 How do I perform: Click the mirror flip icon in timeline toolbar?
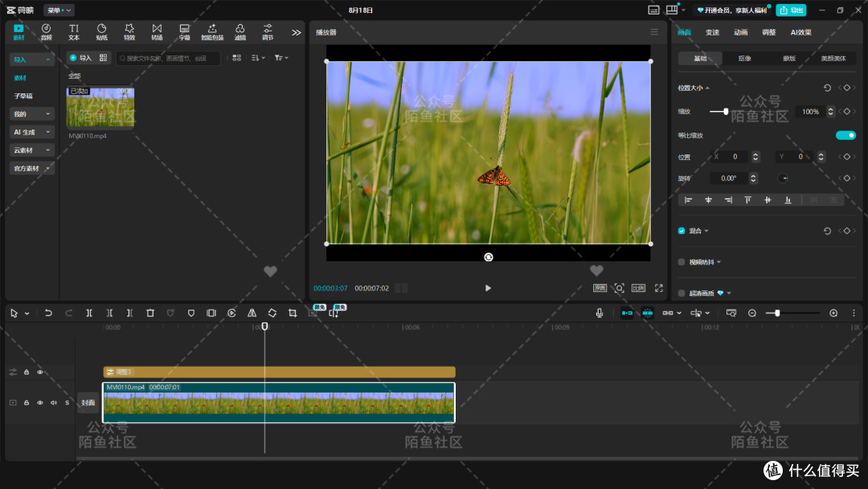click(x=252, y=313)
